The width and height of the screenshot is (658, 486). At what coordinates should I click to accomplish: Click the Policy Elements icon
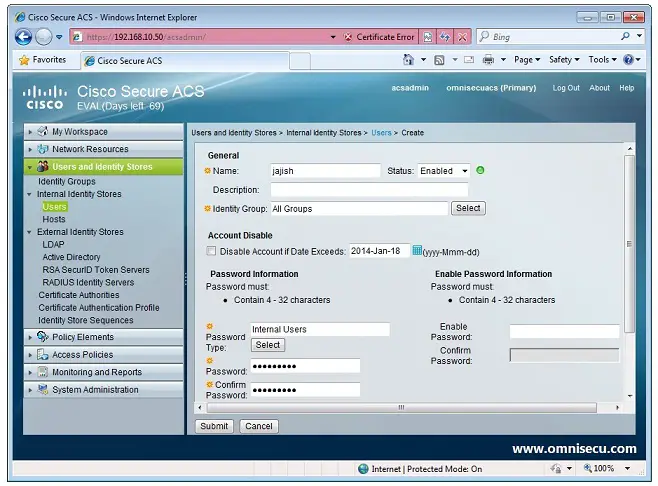pyautogui.click(x=43, y=337)
